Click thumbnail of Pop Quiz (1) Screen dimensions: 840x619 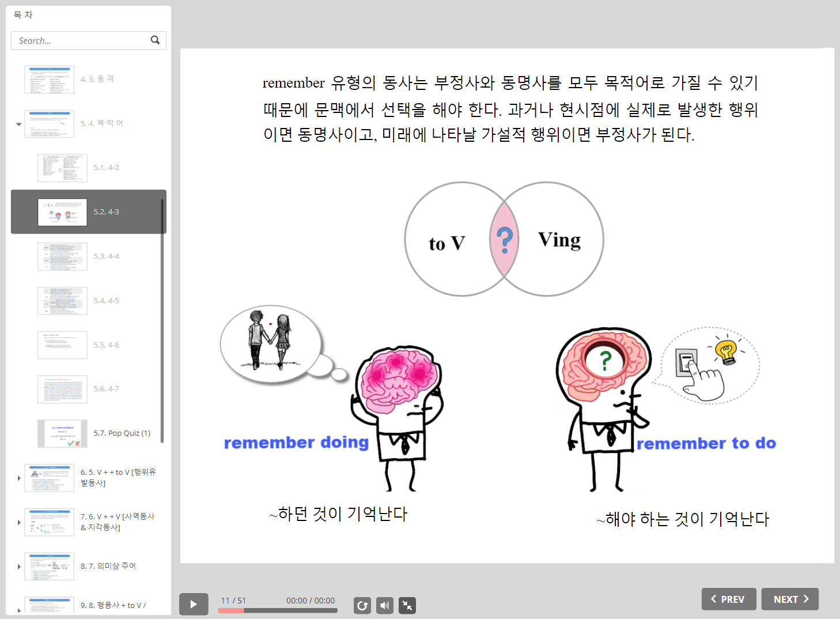tap(63, 433)
